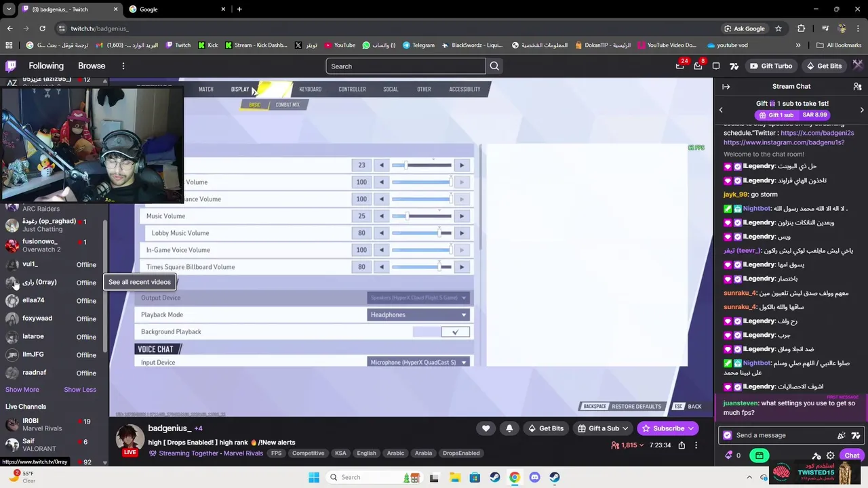Screen dimensions: 868x488
Task: Switch to the CONTROLLER settings tab
Action: pos(352,89)
